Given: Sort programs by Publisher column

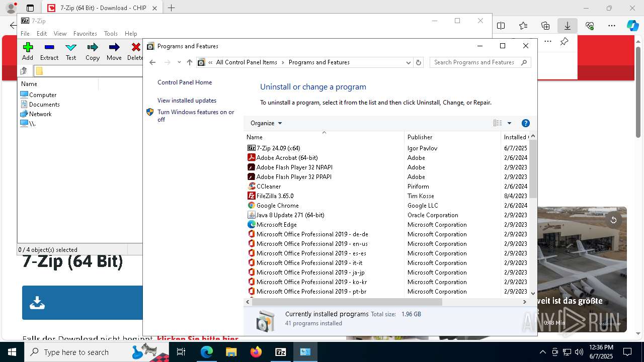Looking at the screenshot, I should tap(453, 137).
